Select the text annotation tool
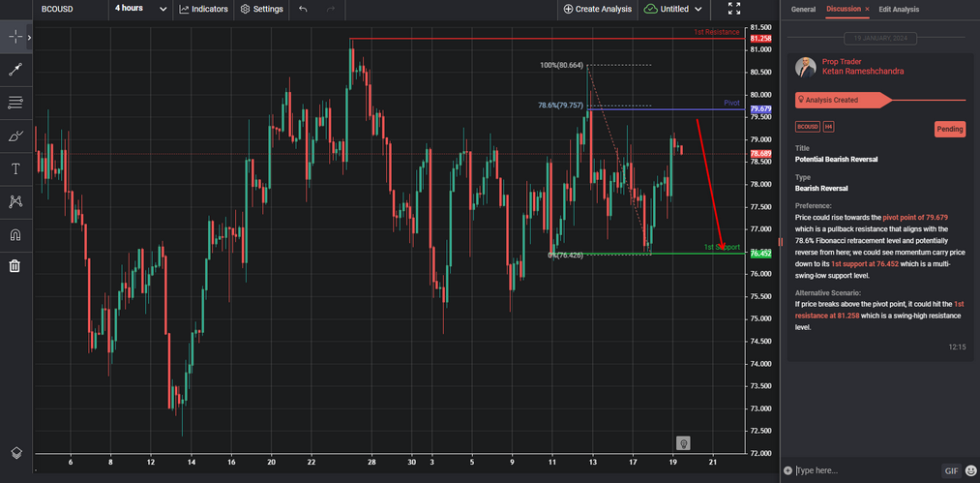The height and width of the screenshot is (483, 980). point(15,169)
